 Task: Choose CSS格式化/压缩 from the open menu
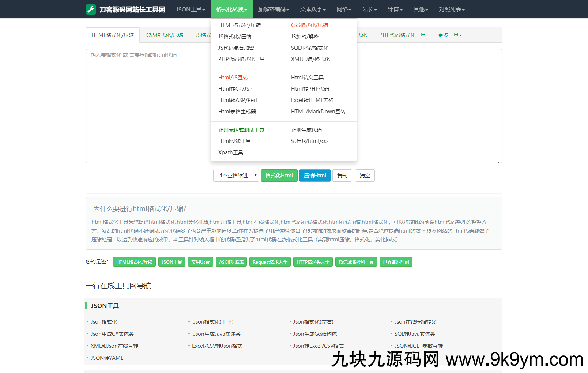pos(309,25)
